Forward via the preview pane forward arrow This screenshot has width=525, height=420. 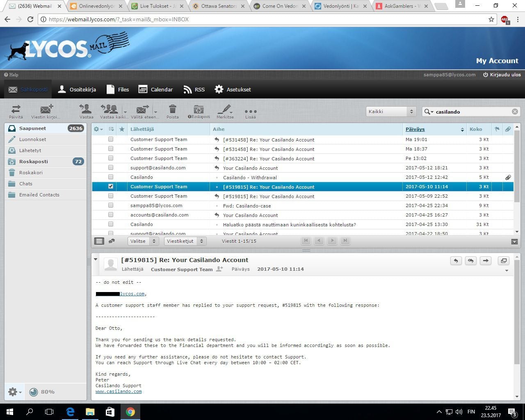[486, 260]
